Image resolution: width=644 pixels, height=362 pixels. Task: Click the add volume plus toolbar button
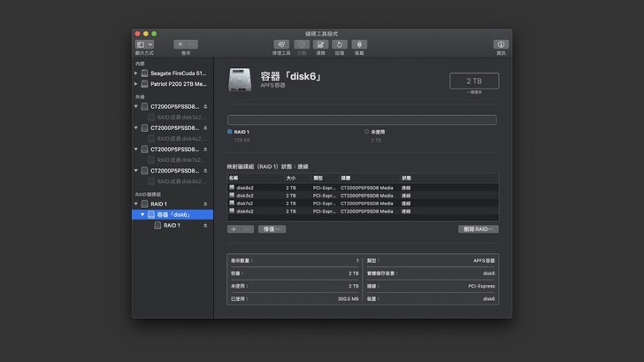[x=180, y=44]
